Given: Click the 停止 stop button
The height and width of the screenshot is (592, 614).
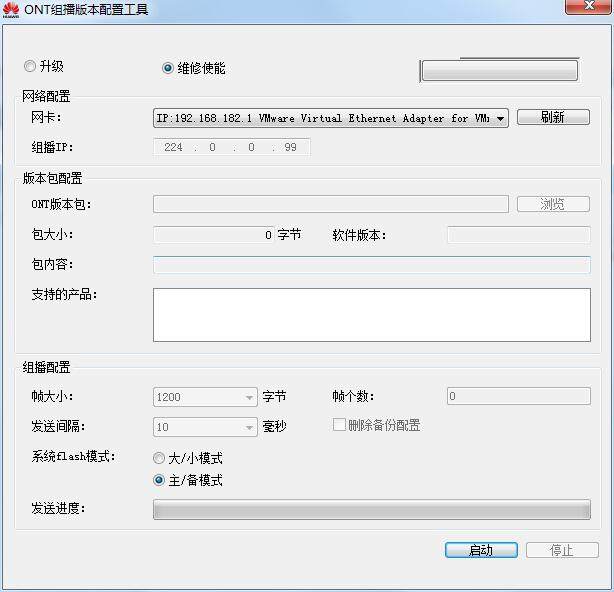Looking at the screenshot, I should [562, 550].
